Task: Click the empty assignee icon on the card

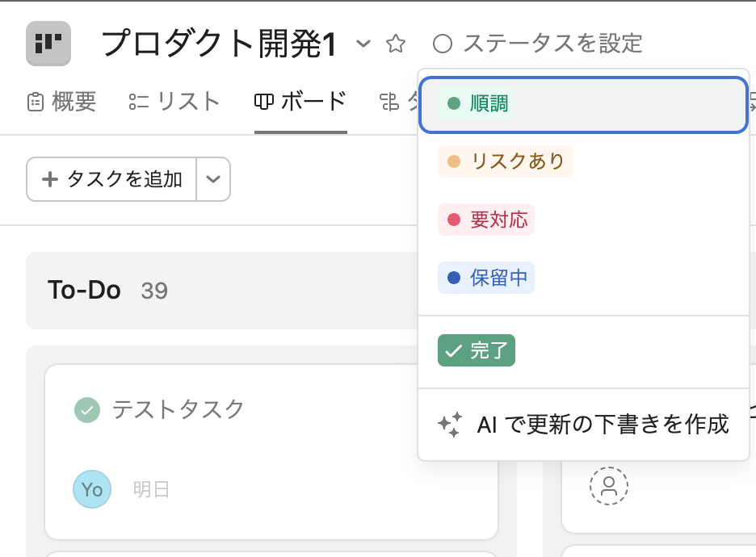Action: 609,486
